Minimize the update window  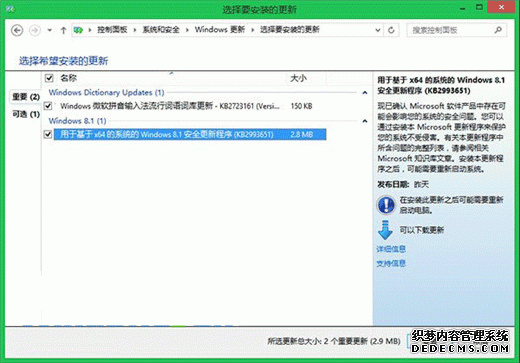[x=463, y=8]
